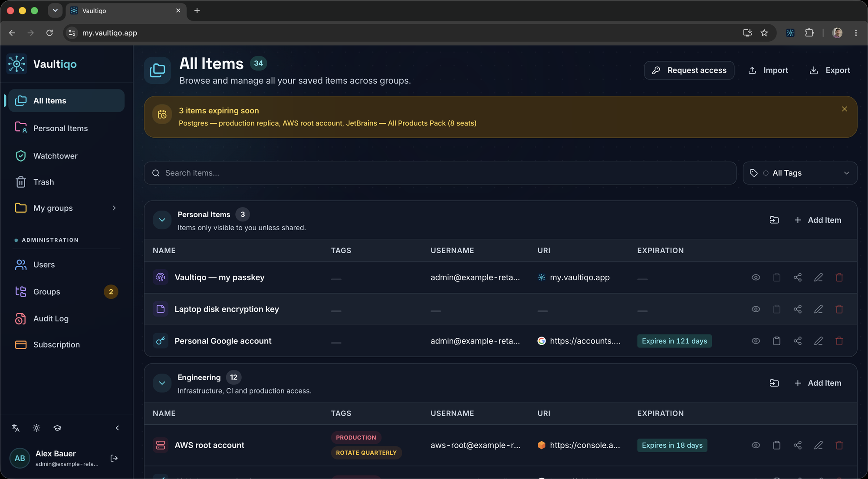
Task: Open the my.vaultiqo.app URI link
Action: pos(579,277)
